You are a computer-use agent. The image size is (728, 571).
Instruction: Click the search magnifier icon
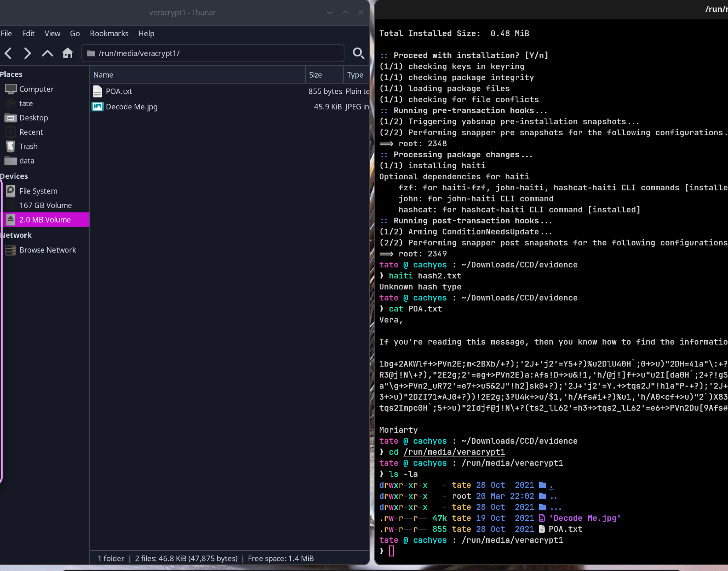pyautogui.click(x=358, y=53)
